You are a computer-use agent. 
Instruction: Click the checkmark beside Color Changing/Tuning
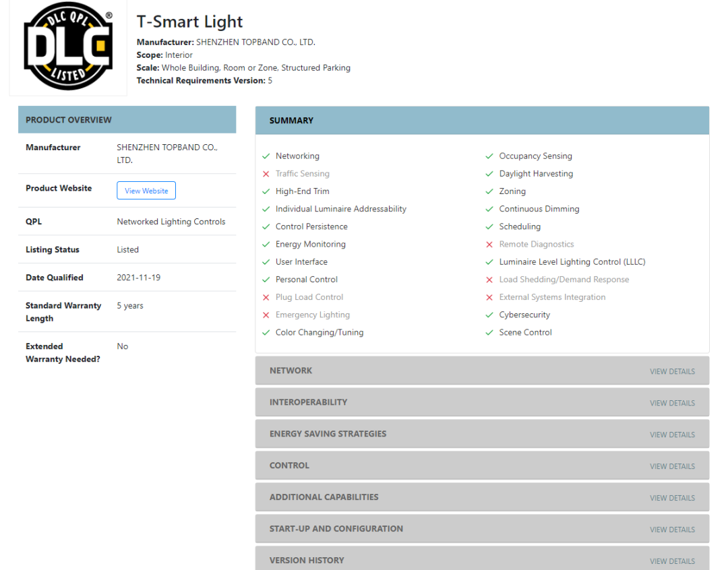(x=266, y=332)
